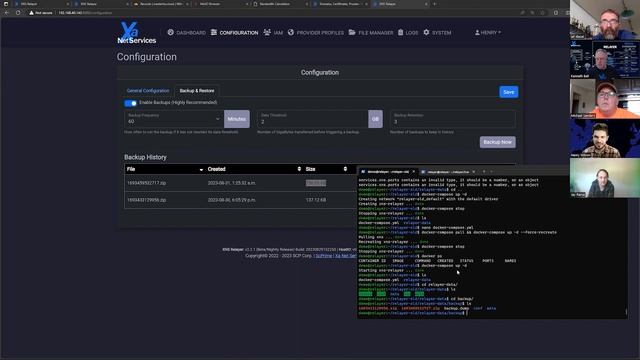The width and height of the screenshot is (640, 360).
Task: Sort backup history by Created
Action: [254, 169]
